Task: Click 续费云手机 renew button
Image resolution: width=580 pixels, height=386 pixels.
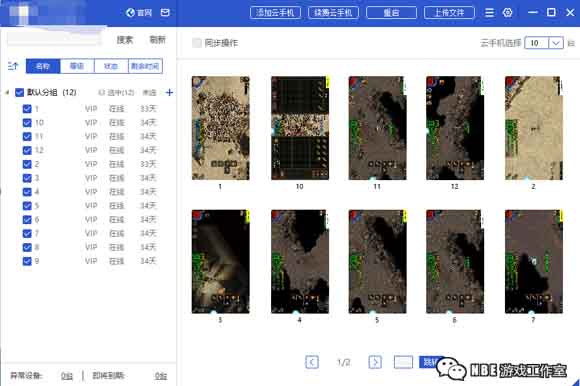Action: [333, 13]
